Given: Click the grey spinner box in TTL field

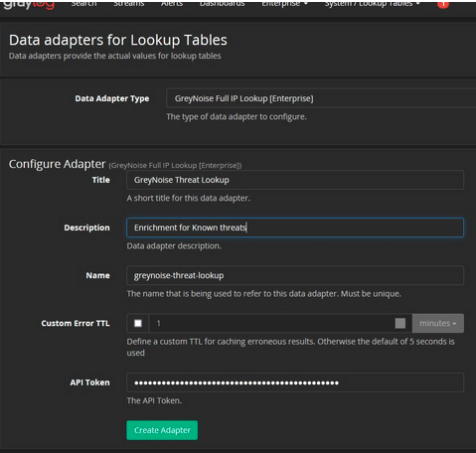Looking at the screenshot, I should point(400,323).
